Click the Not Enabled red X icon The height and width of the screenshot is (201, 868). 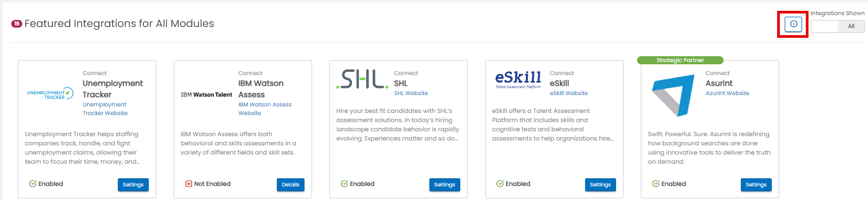[189, 184]
